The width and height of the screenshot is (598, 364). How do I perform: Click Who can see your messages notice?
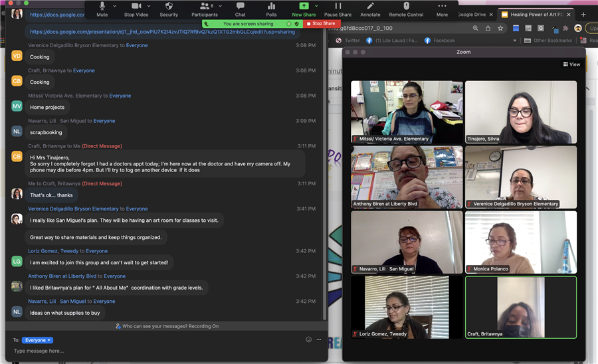[167, 326]
